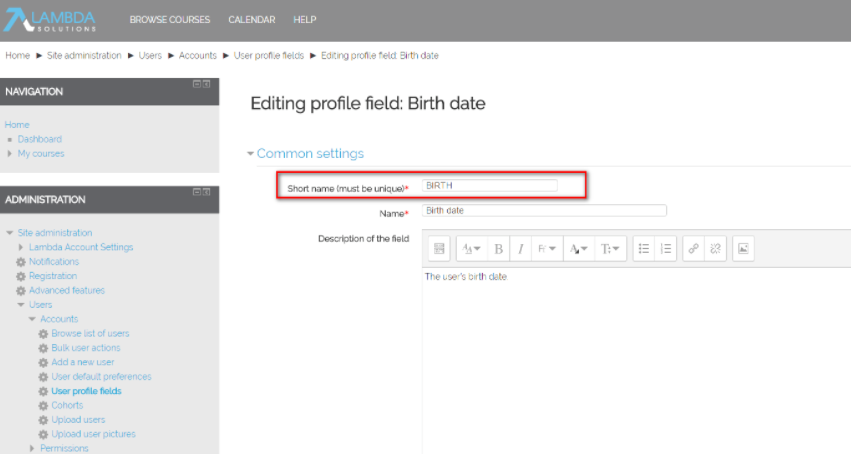Dock the Navigation block to the side

click(207, 83)
